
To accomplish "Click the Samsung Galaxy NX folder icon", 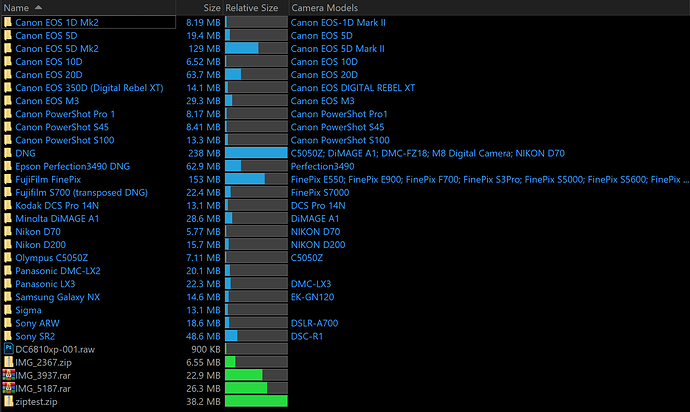I will [x=8, y=297].
